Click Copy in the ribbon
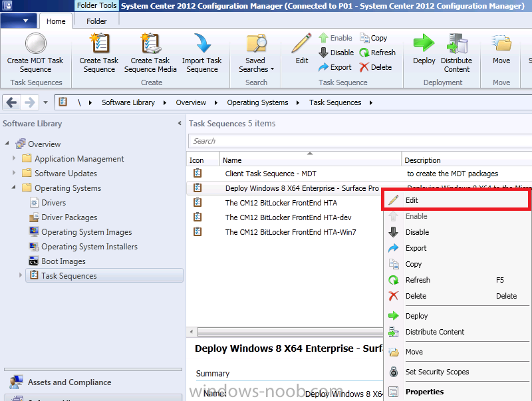 pyautogui.click(x=373, y=38)
